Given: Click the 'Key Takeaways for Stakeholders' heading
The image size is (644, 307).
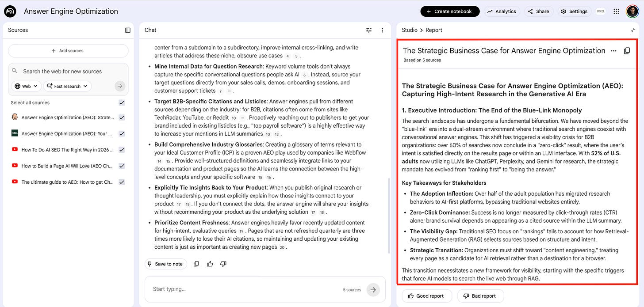Looking at the screenshot, I should (x=444, y=183).
